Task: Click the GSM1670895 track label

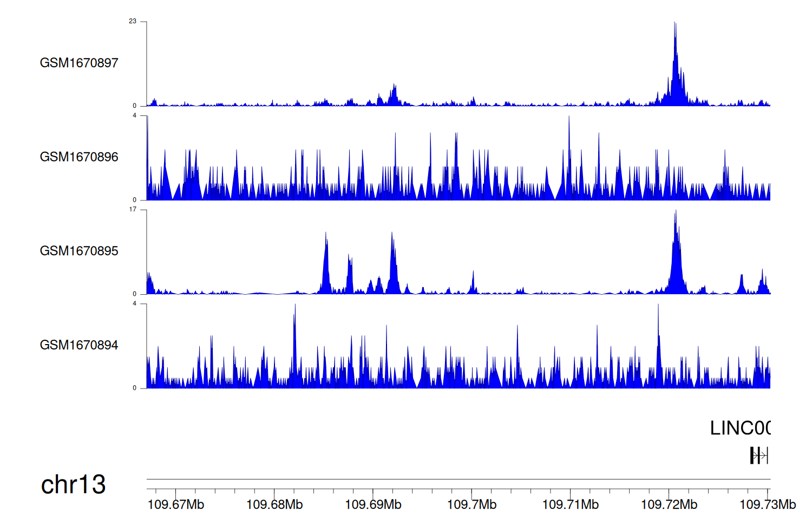Action: (x=79, y=251)
